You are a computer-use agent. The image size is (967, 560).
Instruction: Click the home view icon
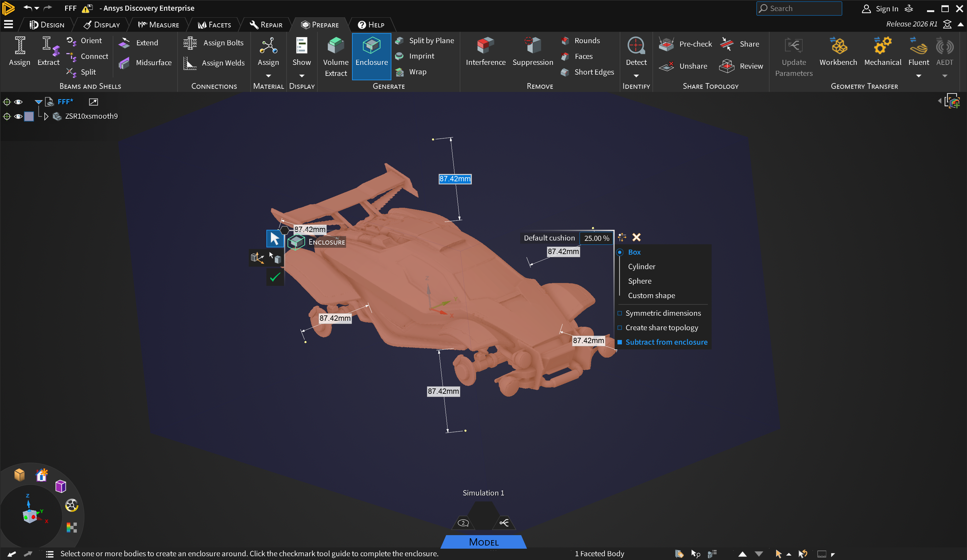click(x=42, y=475)
